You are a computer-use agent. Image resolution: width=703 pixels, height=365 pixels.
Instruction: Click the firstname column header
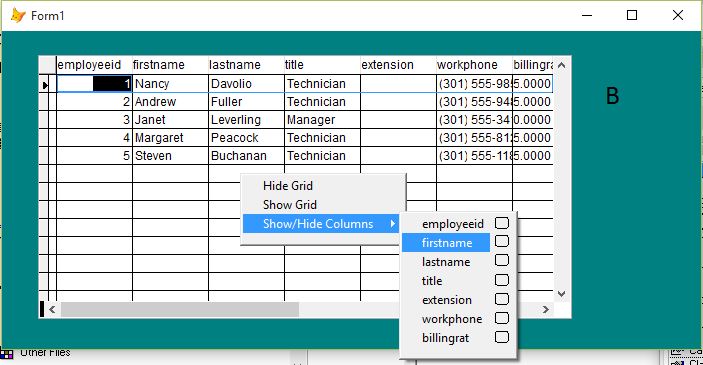pos(170,65)
